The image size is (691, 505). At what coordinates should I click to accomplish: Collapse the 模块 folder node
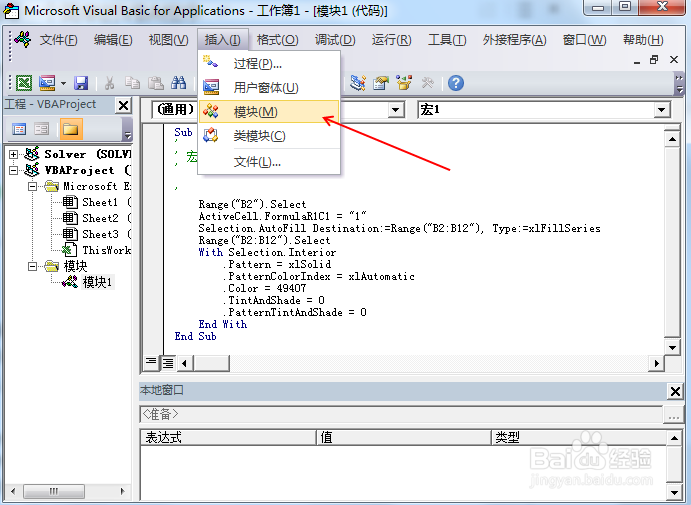(32, 266)
